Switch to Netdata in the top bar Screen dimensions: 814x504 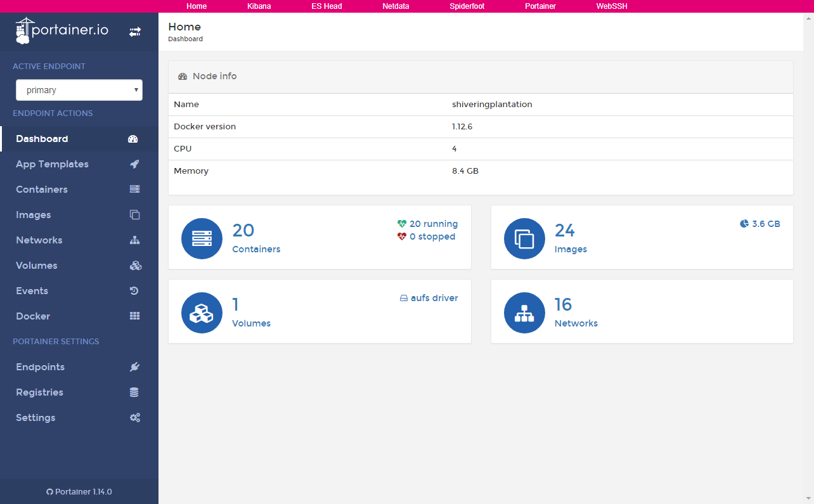(396, 6)
